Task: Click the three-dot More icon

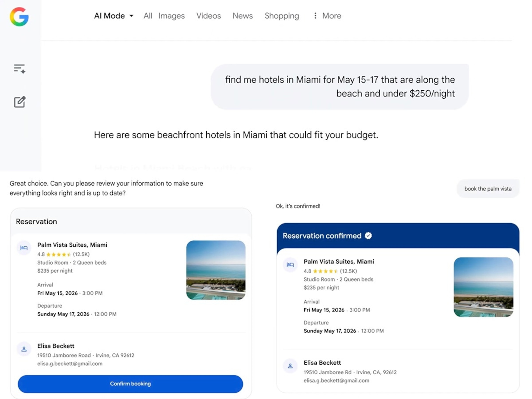Action: [315, 16]
